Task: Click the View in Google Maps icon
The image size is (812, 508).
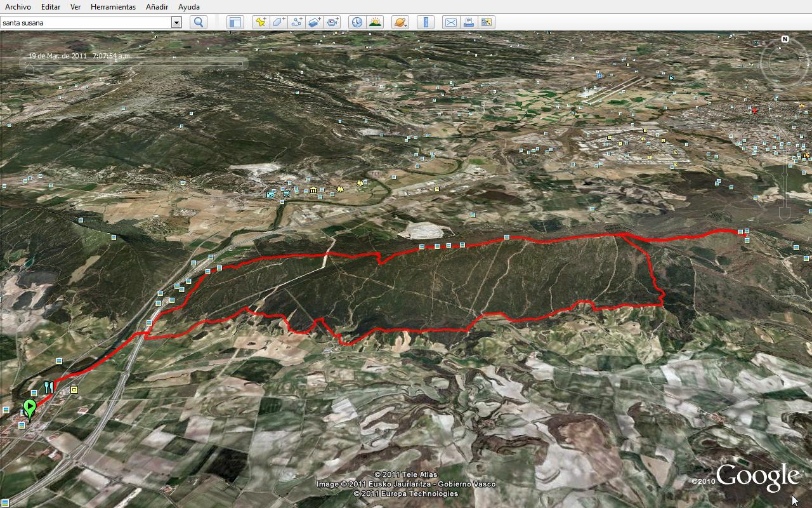Action: (x=487, y=22)
